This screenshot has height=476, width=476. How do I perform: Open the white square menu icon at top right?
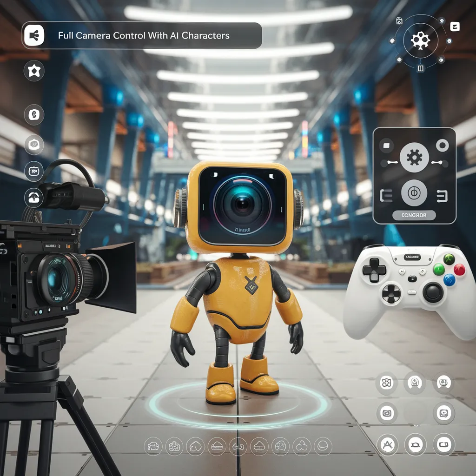(x=455, y=26)
